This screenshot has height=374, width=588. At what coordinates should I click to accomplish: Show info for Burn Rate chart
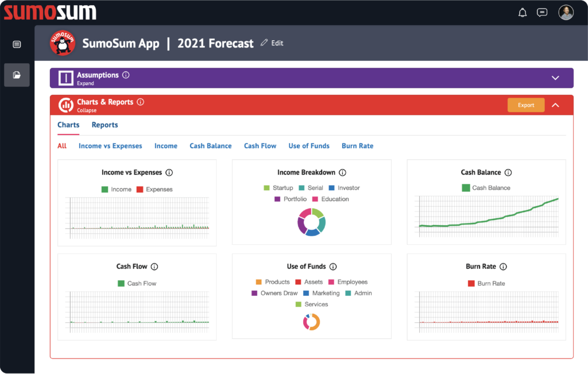point(503,267)
